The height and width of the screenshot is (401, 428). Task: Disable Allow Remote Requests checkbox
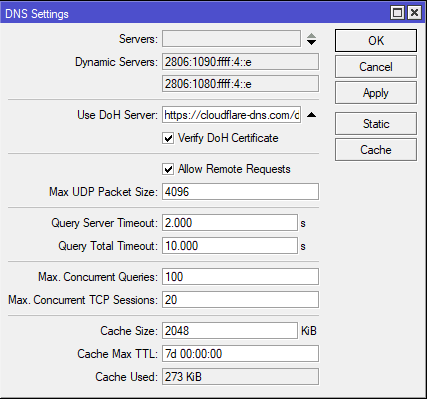pos(168,169)
